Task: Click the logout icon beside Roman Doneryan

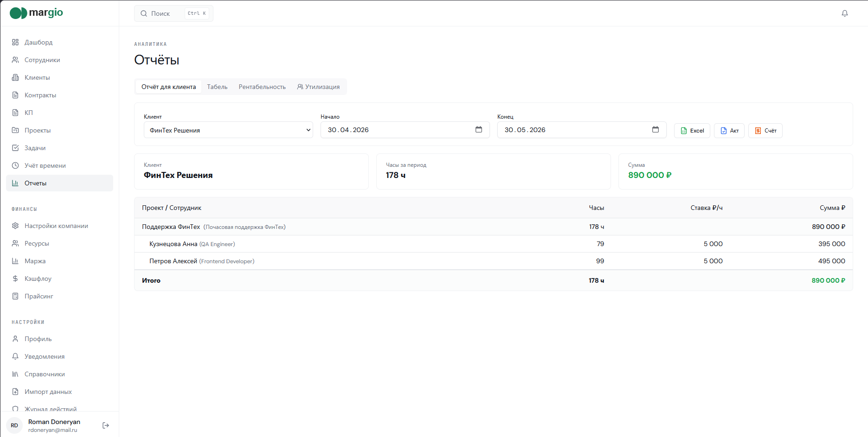Action: (x=106, y=425)
